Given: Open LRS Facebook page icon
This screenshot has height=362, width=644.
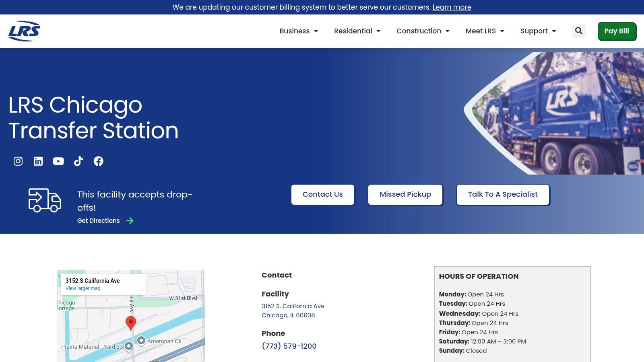Looking at the screenshot, I should pos(99,161).
